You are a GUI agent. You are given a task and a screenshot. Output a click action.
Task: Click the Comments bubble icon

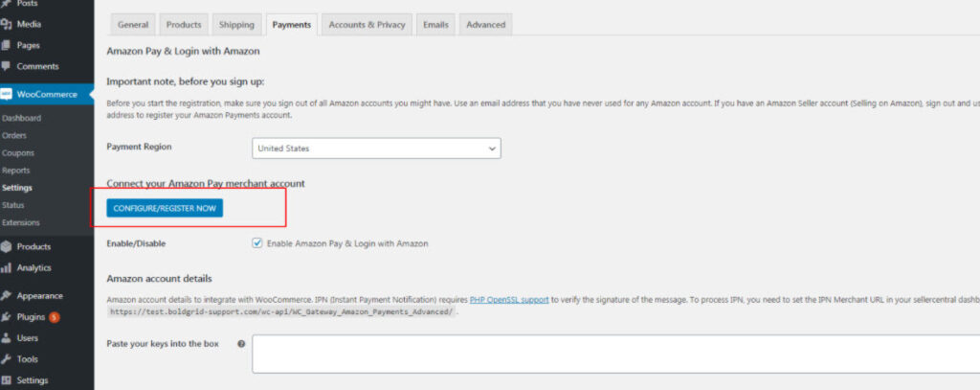coord(7,66)
